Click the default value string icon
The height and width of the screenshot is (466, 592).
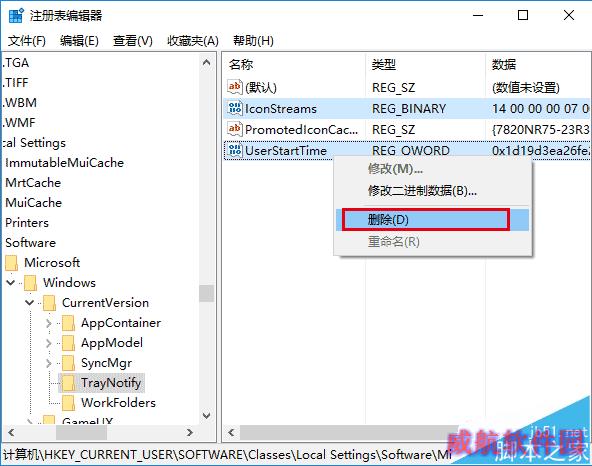click(234, 87)
